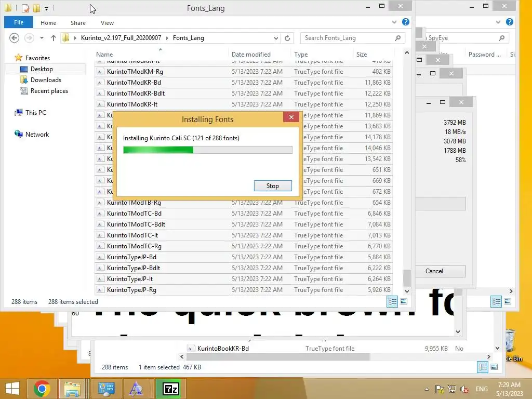Click font file icon of KurintoTypeJP-Rg

tap(100, 290)
